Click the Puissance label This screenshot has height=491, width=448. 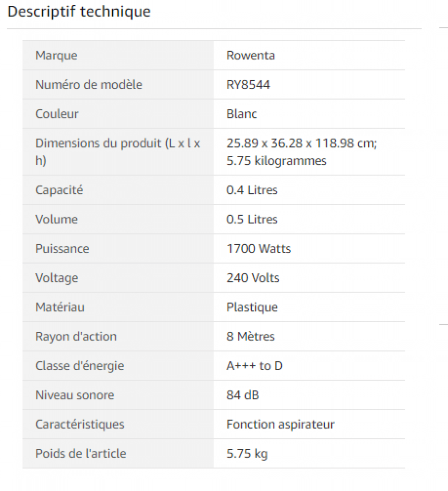point(62,248)
